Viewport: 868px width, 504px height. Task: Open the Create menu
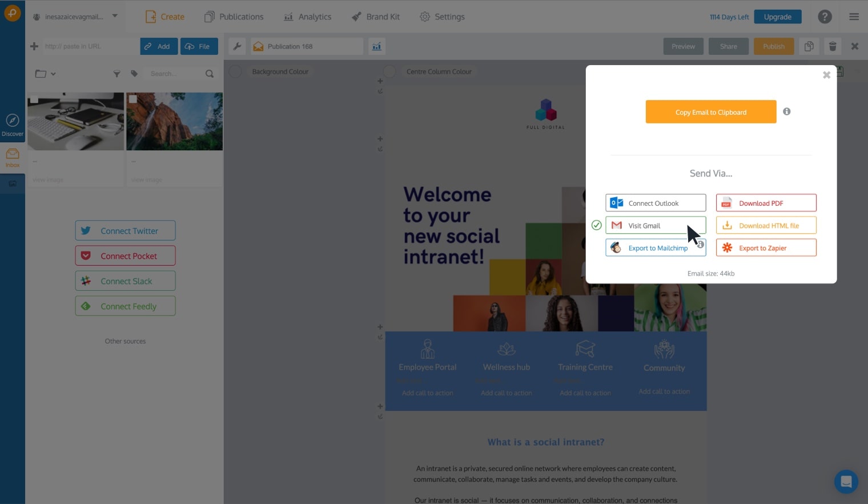pyautogui.click(x=165, y=17)
